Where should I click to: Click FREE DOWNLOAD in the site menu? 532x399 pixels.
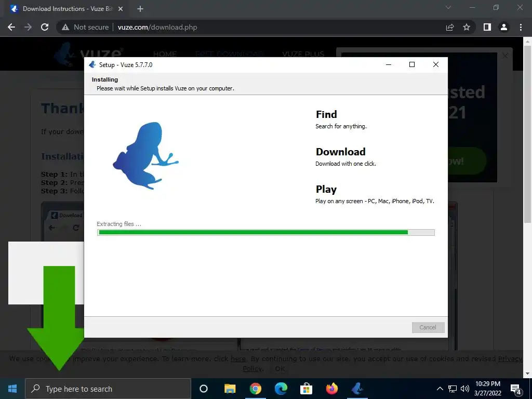pyautogui.click(x=229, y=54)
